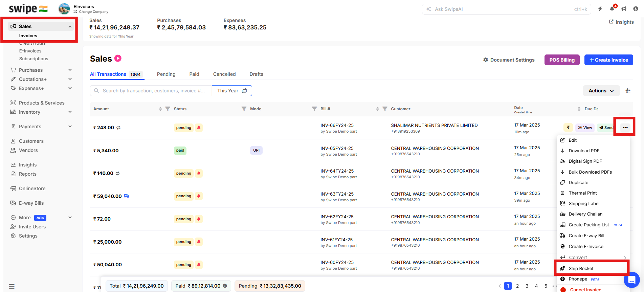Click the Create Invoice button
The width and height of the screenshot is (644, 292).
(x=608, y=60)
